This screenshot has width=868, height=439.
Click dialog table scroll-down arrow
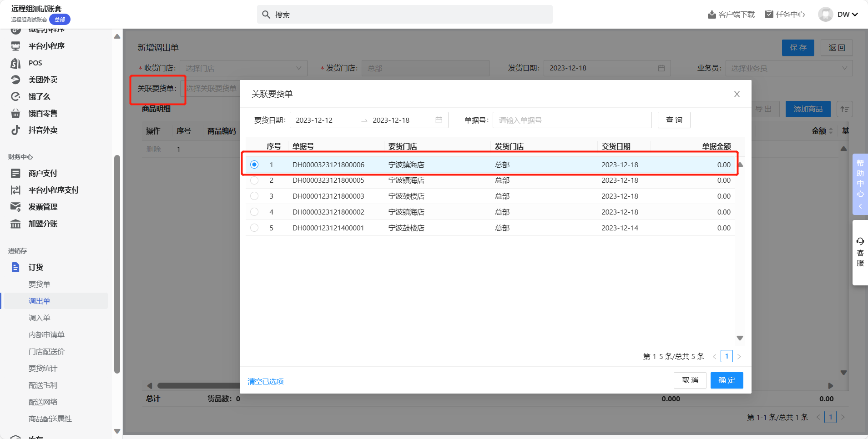[x=740, y=338]
